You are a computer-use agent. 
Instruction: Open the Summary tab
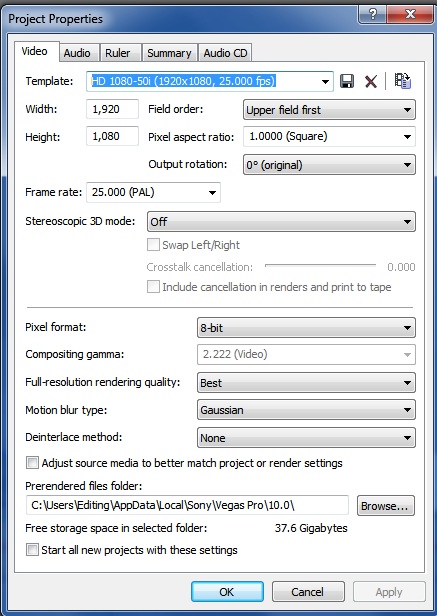click(x=169, y=53)
